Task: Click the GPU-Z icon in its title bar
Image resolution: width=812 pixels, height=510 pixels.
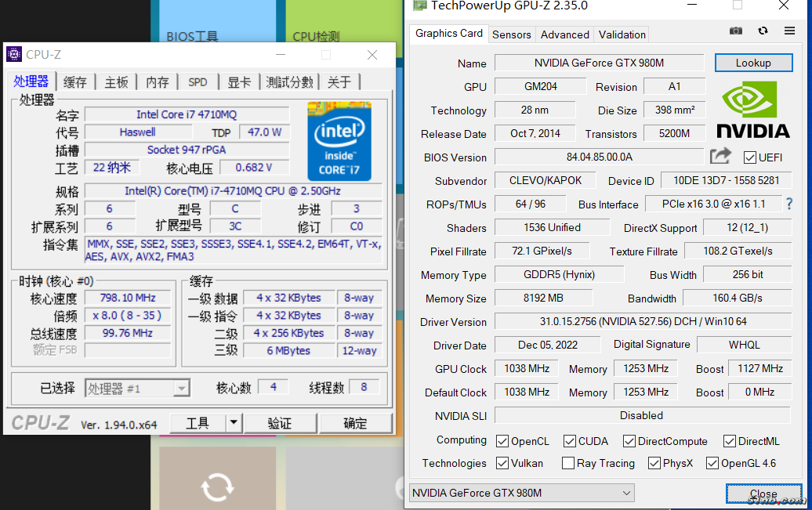Action: 419,6
